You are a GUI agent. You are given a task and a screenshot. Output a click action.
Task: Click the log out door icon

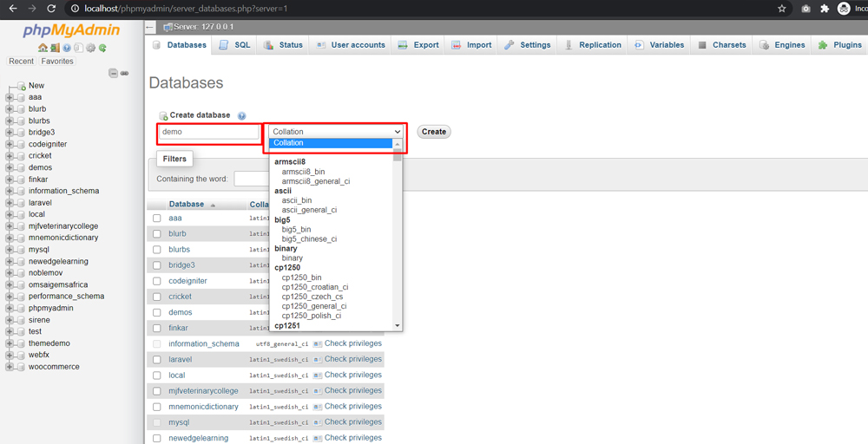pos(55,48)
